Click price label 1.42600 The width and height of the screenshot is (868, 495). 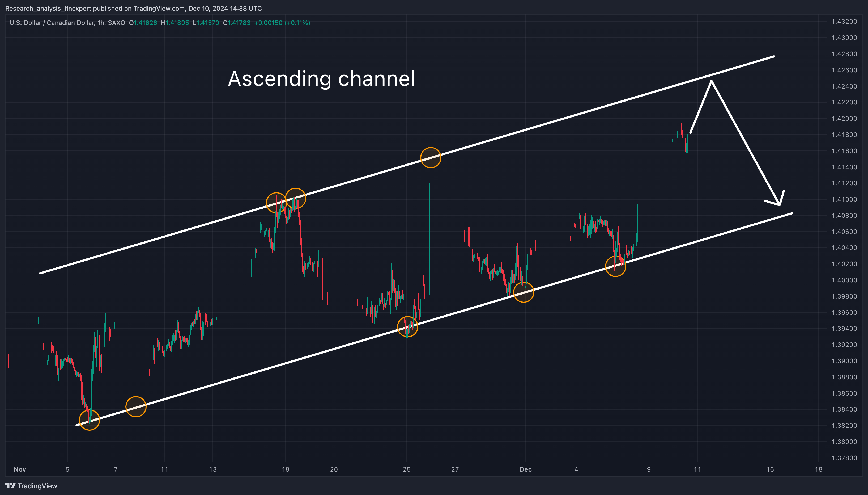[844, 70]
